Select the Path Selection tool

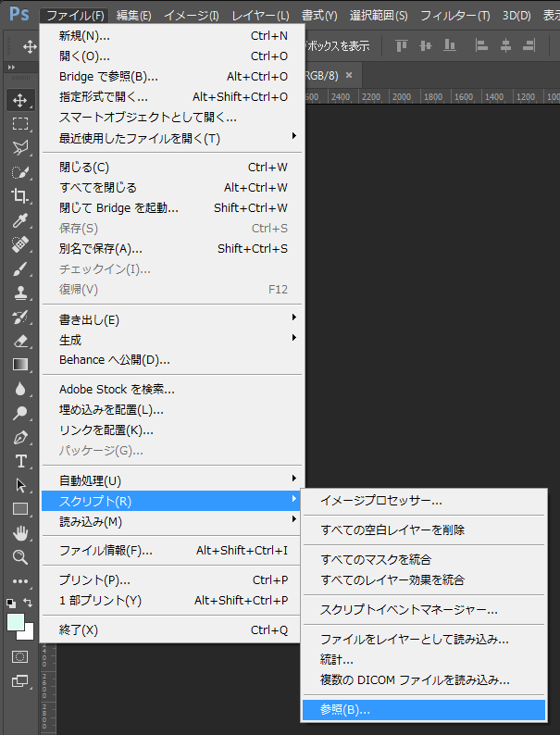pos(20,485)
